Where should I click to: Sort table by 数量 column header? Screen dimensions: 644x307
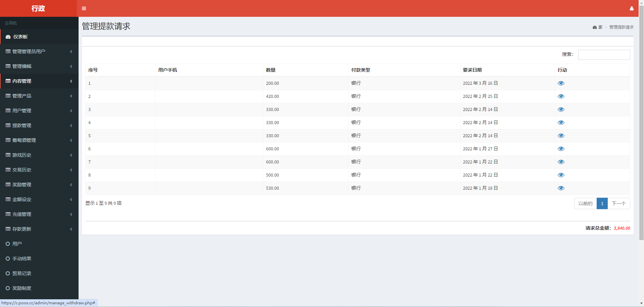[306, 70]
